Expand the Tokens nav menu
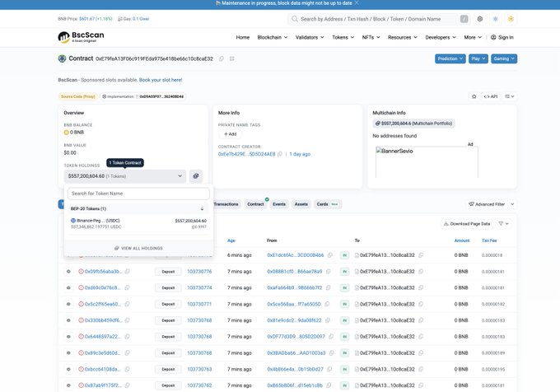Viewport: 560px width, 392px height. (x=343, y=37)
